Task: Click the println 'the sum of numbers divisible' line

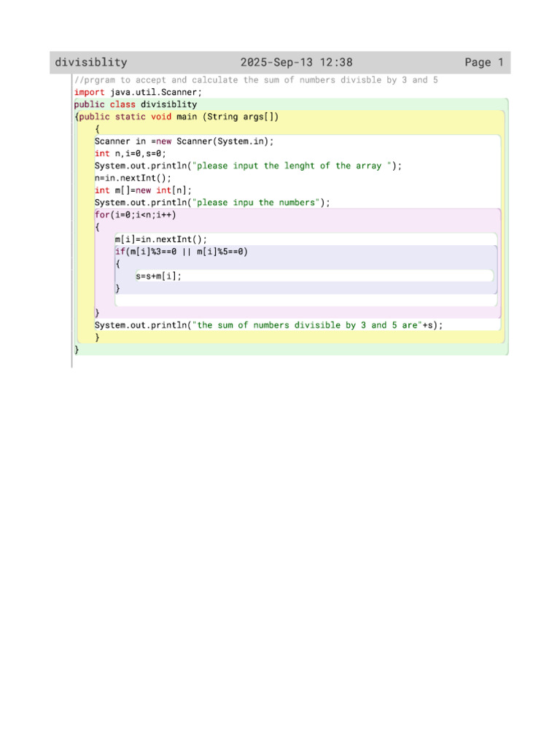Action: 268,325
